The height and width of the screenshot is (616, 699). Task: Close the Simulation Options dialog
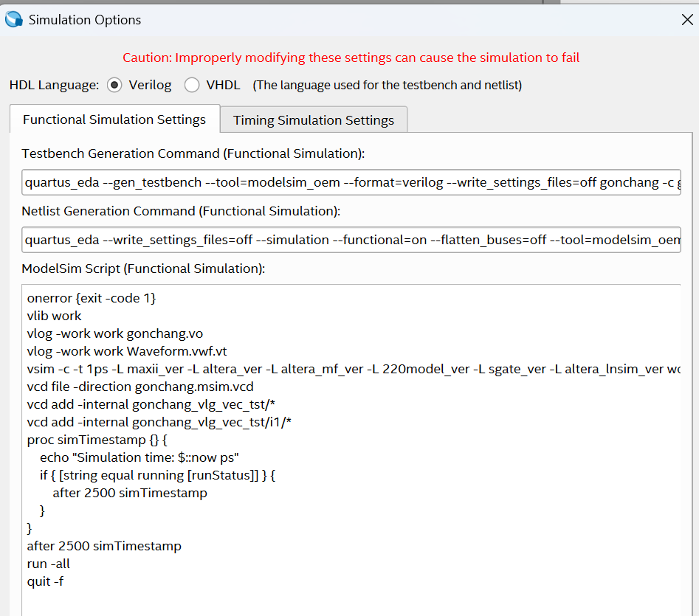coord(687,20)
